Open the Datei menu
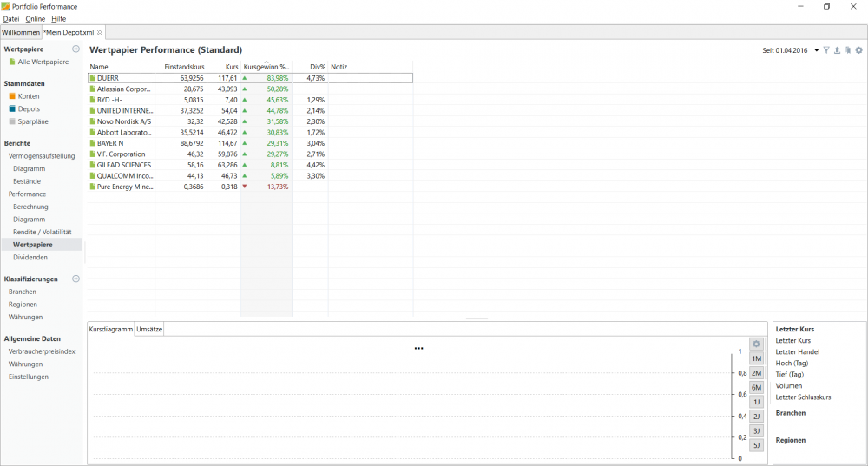The width and height of the screenshot is (868, 466). point(11,19)
